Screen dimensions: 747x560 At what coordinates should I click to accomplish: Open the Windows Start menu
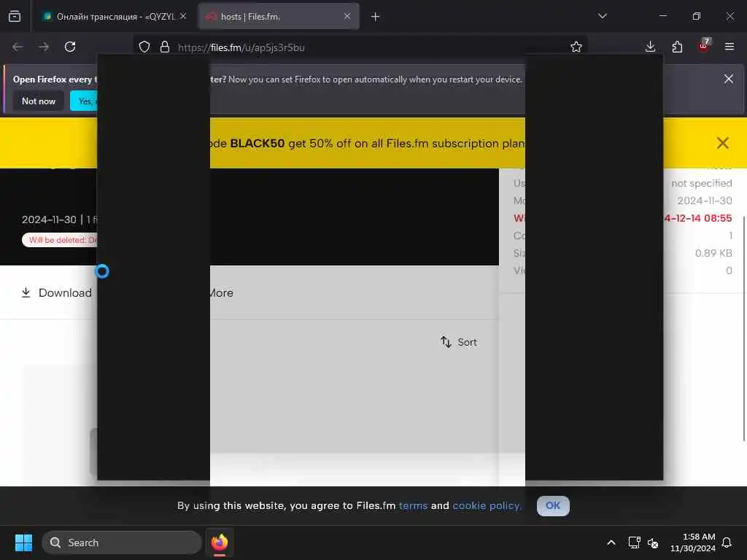point(23,542)
